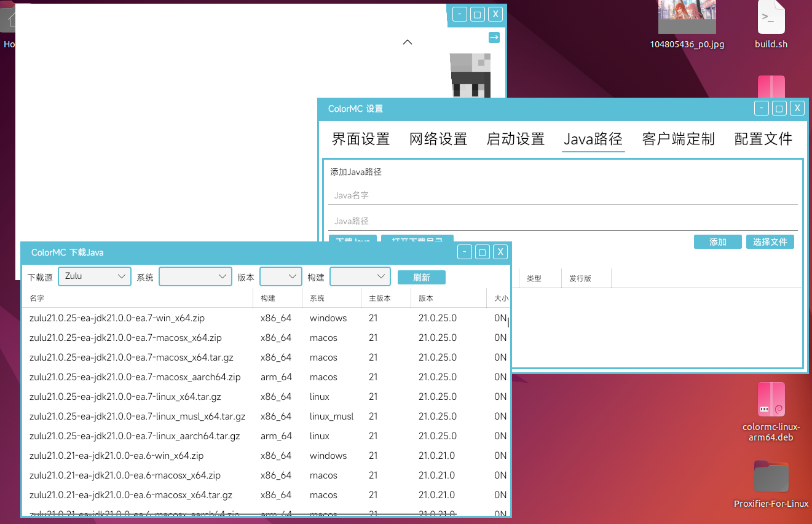Click the 选择文件 button in Java settings
812x524 pixels.
[x=770, y=241]
